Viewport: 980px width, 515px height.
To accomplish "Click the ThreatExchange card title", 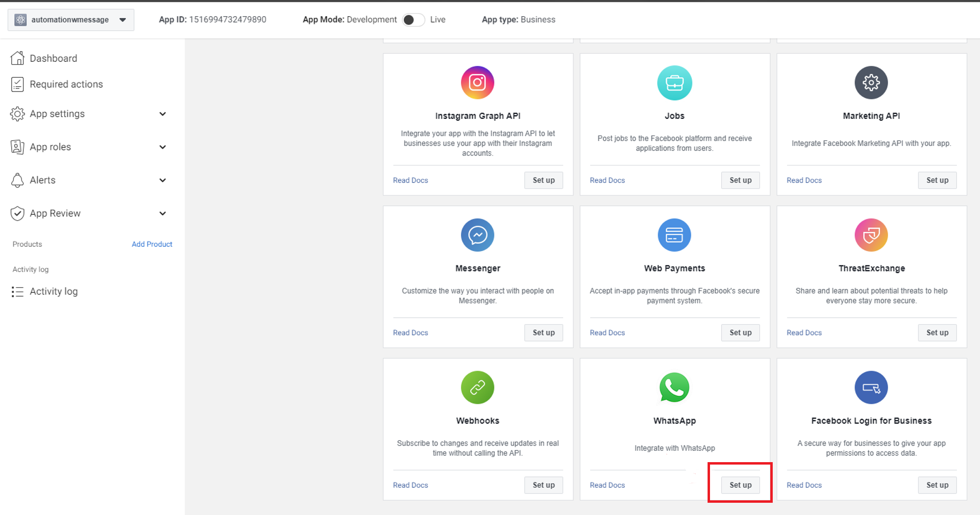I will click(x=872, y=268).
